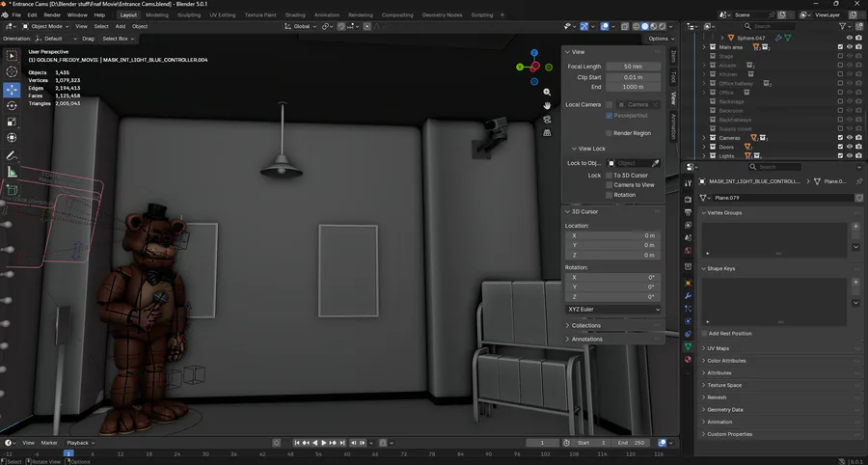Switch to wireframe viewport shading

(637, 27)
